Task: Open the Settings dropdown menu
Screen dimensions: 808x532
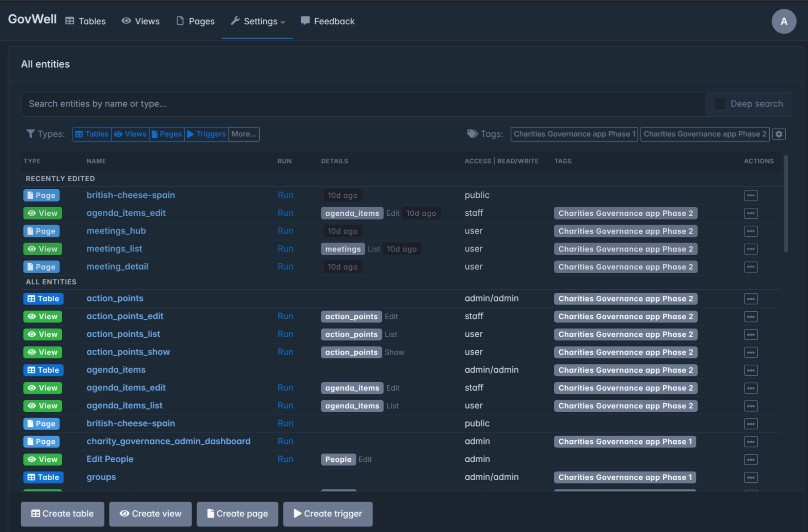Action: [258, 21]
